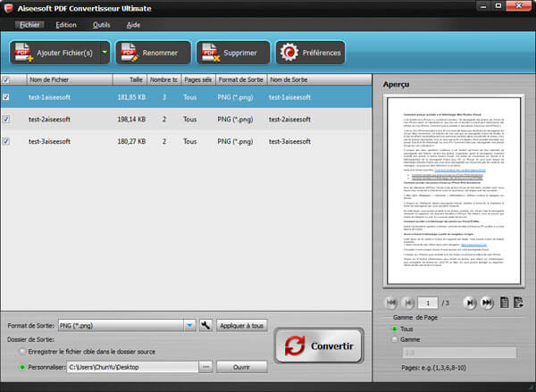Click the Aperçu document preview thumbnail
The width and height of the screenshot is (536, 392).
454,191
